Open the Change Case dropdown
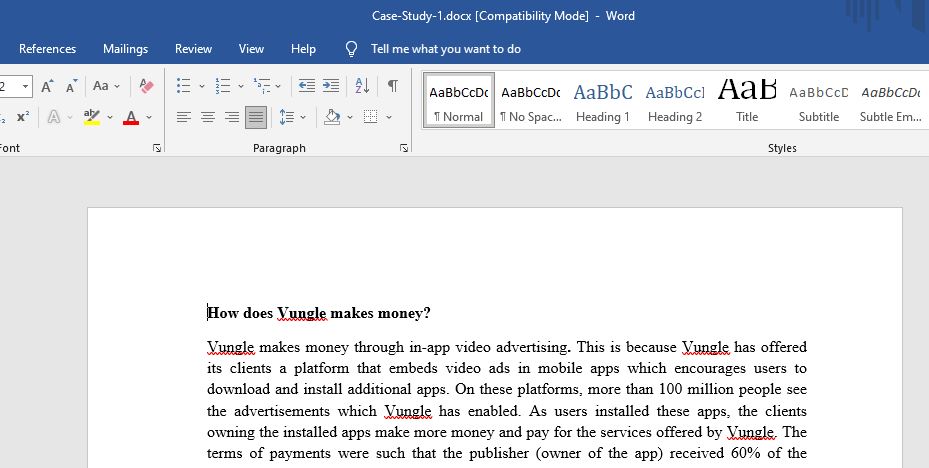The image size is (929, 468). pyautogui.click(x=106, y=86)
